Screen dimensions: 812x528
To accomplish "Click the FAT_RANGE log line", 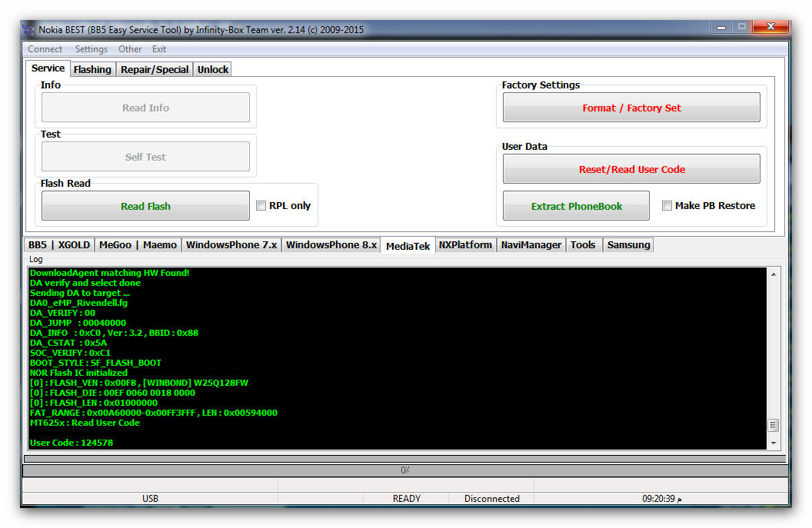I will tap(154, 413).
